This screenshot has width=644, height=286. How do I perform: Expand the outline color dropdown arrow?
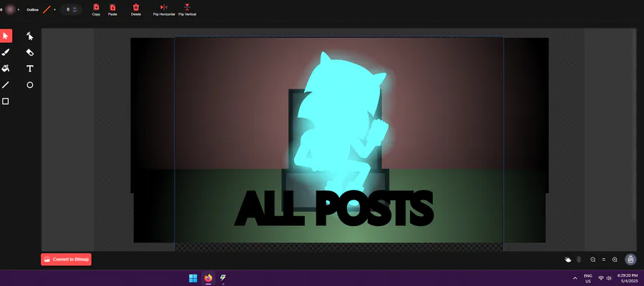pos(54,9)
